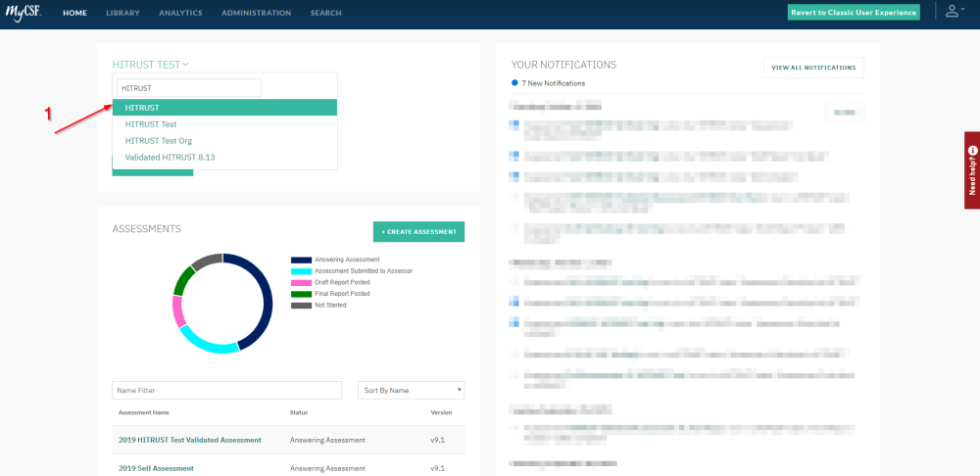
Task: Click the Draft Report Posted legend swatch
Action: (x=301, y=282)
